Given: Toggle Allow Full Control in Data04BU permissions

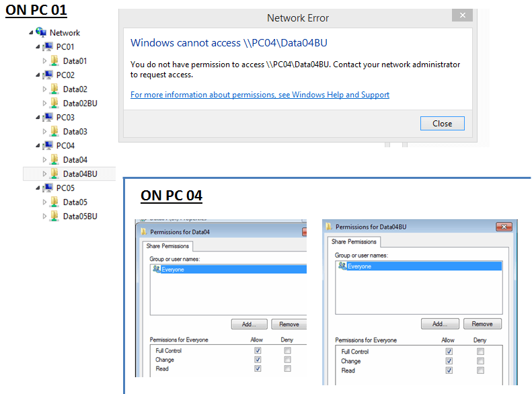Looking at the screenshot, I should [x=449, y=352].
